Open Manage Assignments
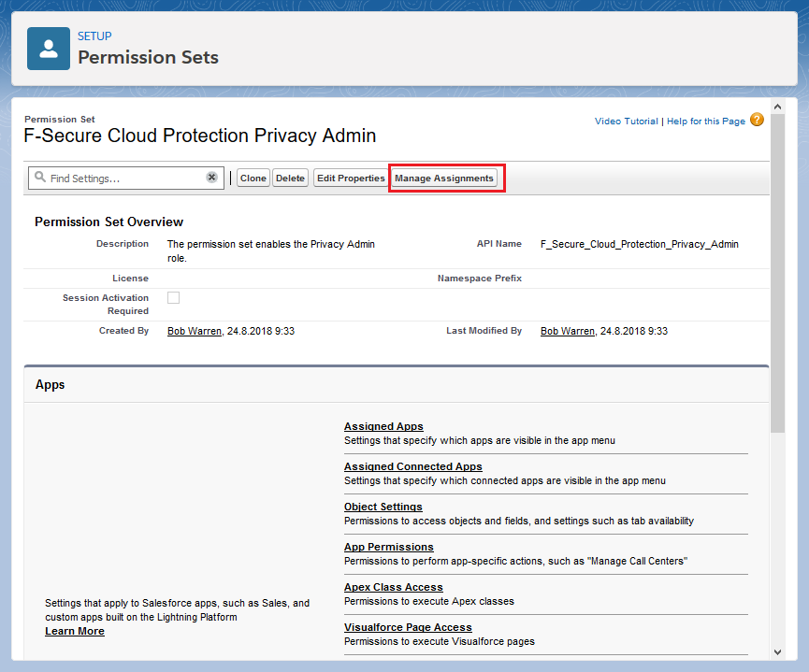This screenshot has height=672, width=809. pyautogui.click(x=444, y=178)
